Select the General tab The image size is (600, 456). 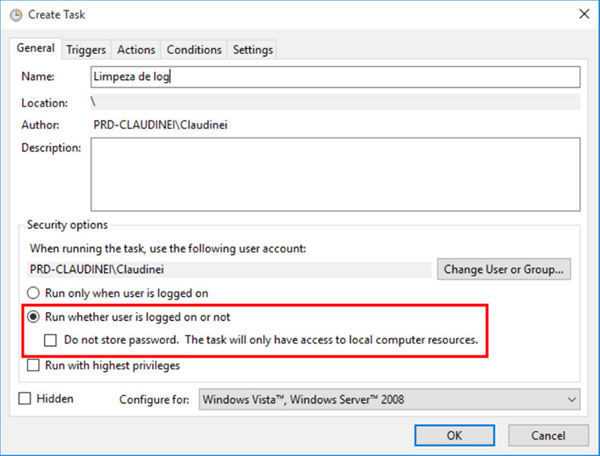[x=36, y=48]
